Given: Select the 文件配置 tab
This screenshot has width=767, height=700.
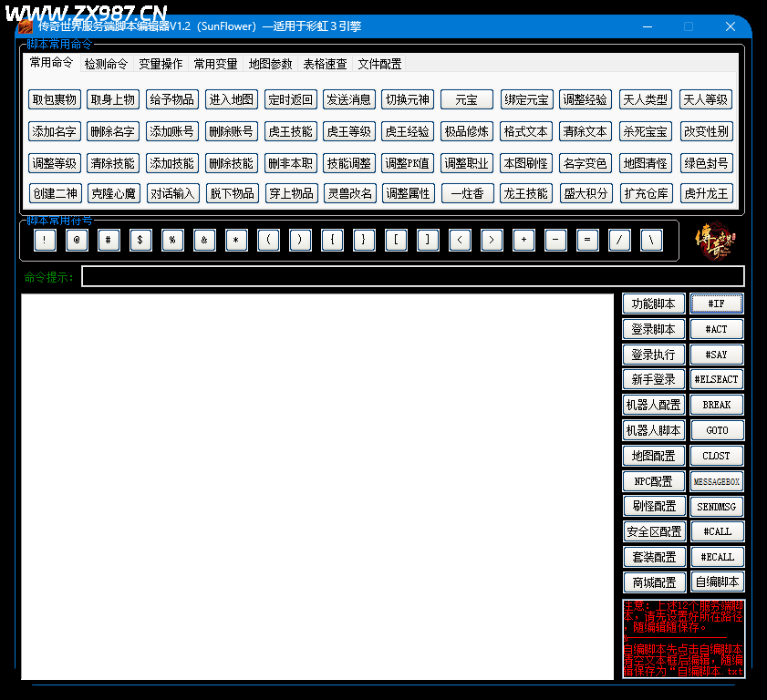Looking at the screenshot, I should pyautogui.click(x=379, y=64).
